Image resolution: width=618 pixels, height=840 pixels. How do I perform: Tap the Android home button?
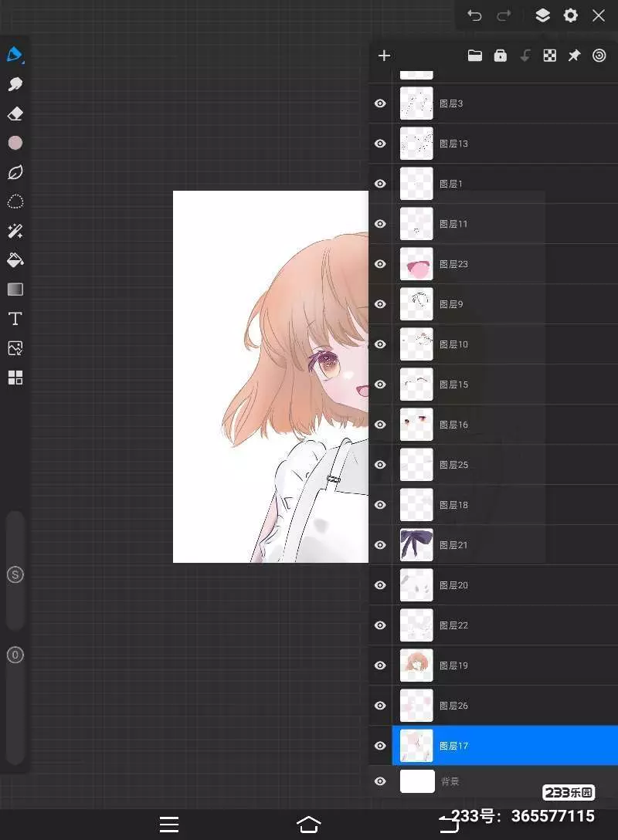click(x=309, y=825)
